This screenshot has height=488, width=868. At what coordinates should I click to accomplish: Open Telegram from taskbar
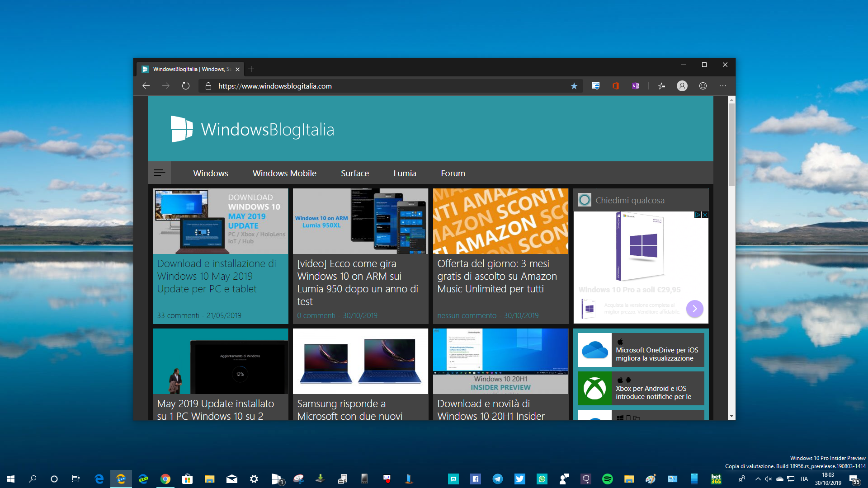pos(498,479)
